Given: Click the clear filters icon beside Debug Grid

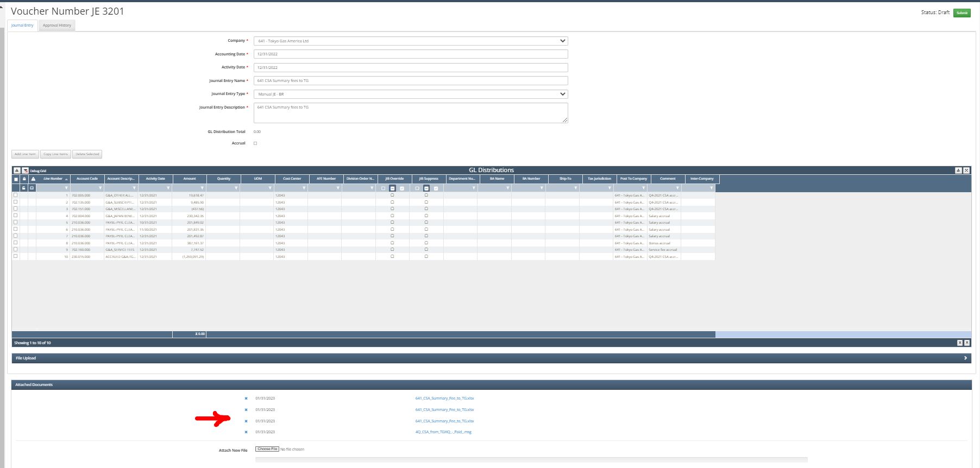Looking at the screenshot, I should [x=25, y=170].
